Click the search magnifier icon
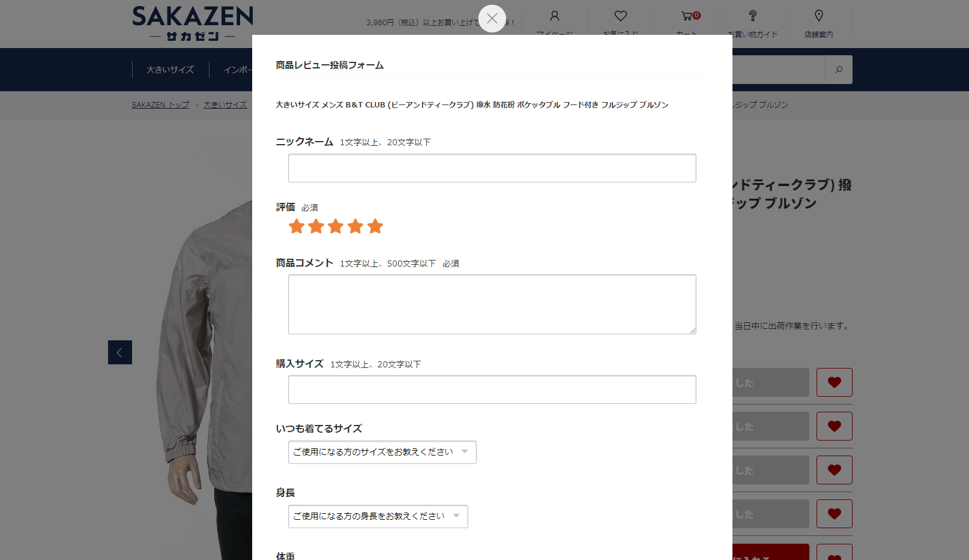The width and height of the screenshot is (969, 560). [839, 70]
